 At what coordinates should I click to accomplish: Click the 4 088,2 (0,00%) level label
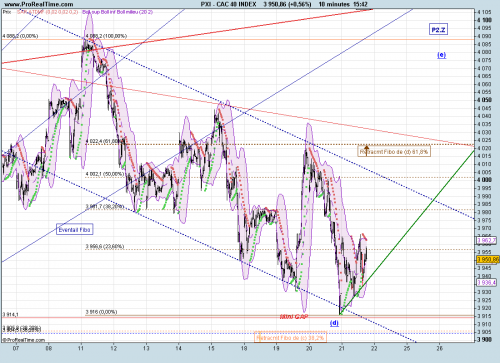point(20,36)
